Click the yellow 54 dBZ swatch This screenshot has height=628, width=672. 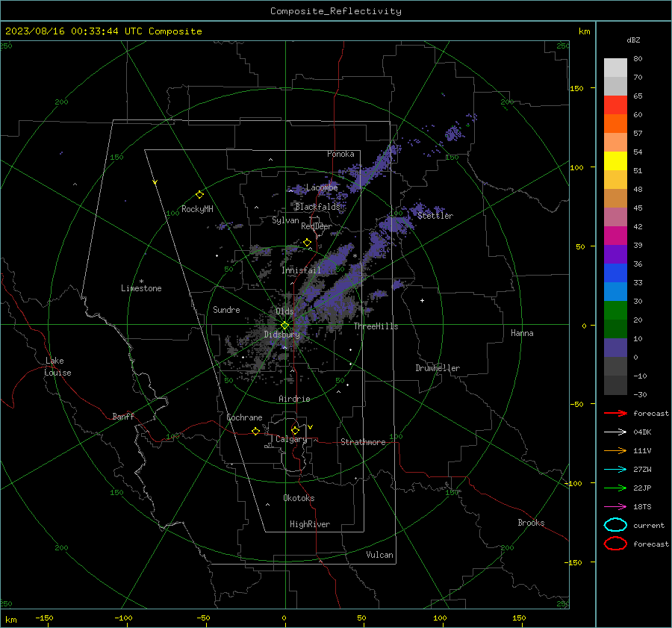(x=615, y=161)
